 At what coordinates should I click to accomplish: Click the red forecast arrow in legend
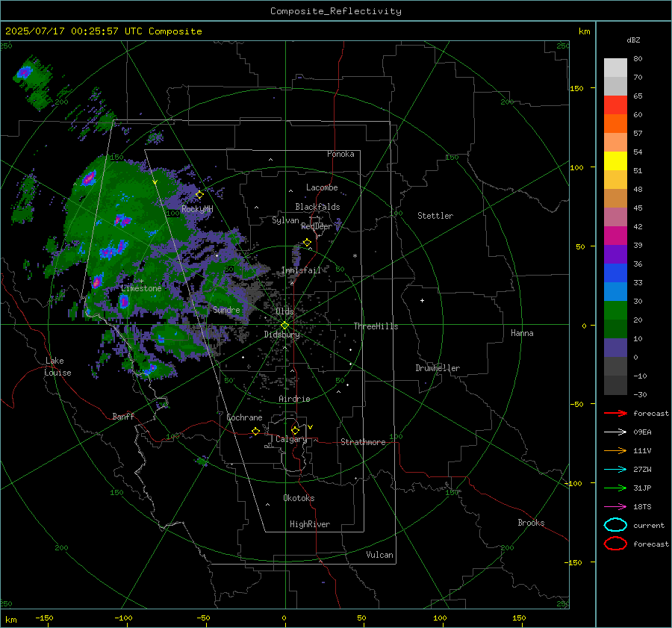click(615, 413)
